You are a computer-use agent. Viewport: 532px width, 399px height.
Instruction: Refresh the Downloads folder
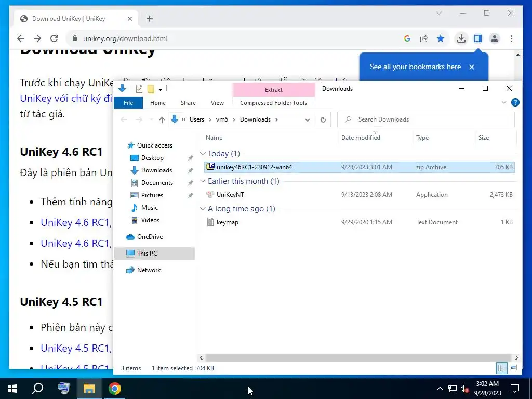coord(323,119)
